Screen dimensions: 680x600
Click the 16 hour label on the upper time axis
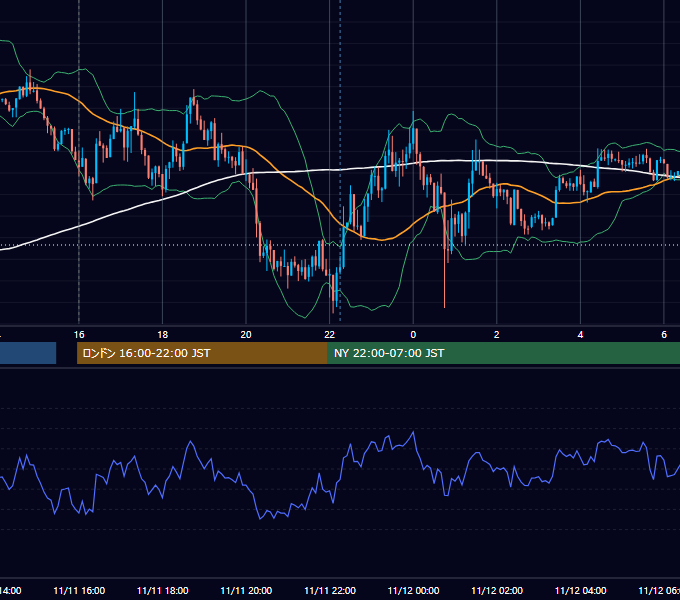point(79,335)
